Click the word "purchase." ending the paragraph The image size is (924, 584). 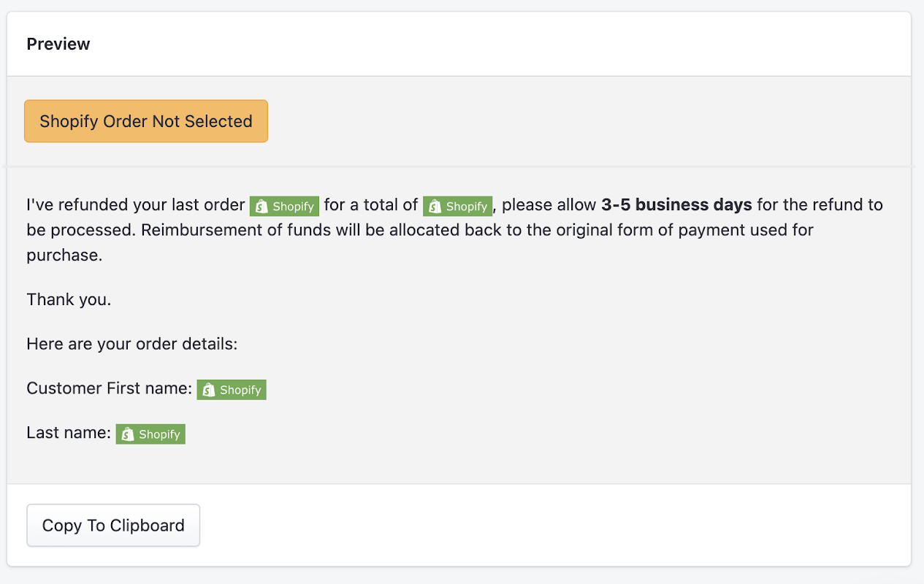coord(64,255)
